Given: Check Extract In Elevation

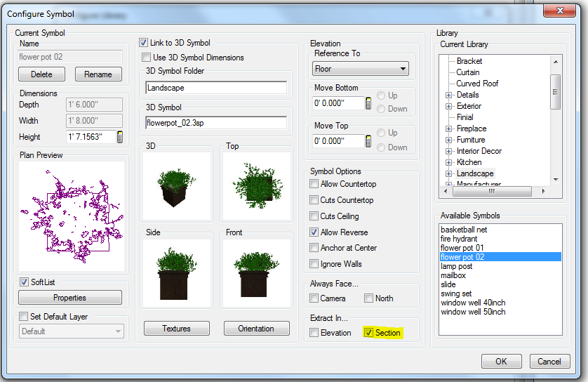Looking at the screenshot, I should [314, 333].
